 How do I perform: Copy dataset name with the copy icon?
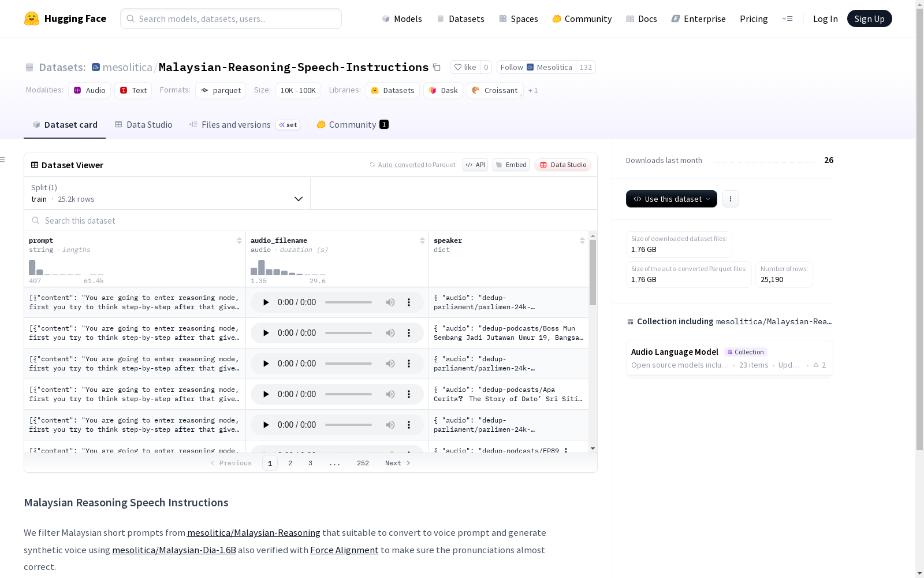[437, 68]
